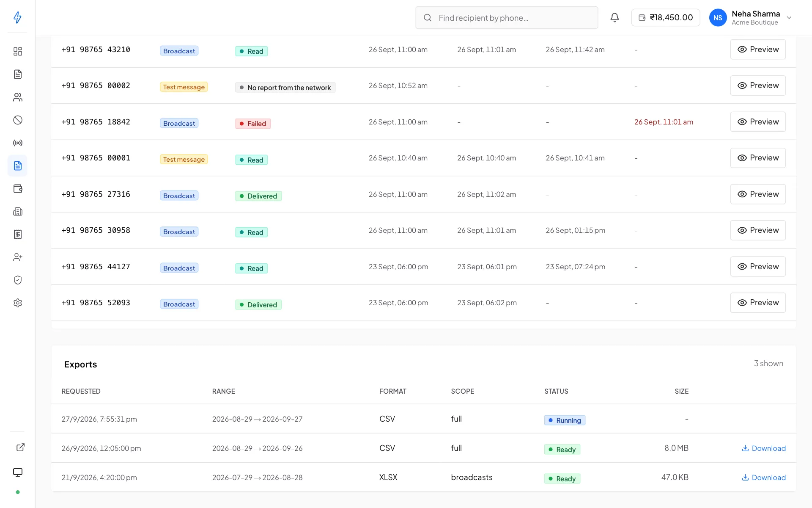Open the blocked circle-slash icon in sidebar
This screenshot has width=812, height=508.
pos(18,120)
